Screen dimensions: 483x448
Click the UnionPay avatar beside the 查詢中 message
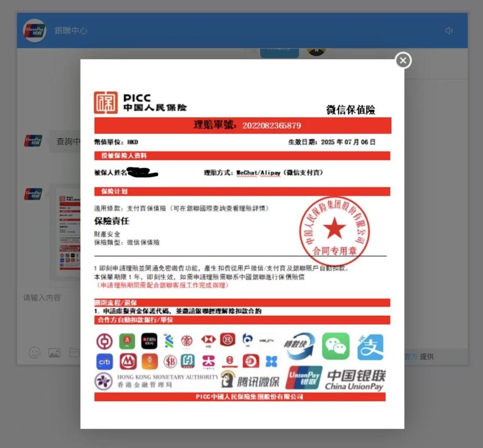point(33,140)
